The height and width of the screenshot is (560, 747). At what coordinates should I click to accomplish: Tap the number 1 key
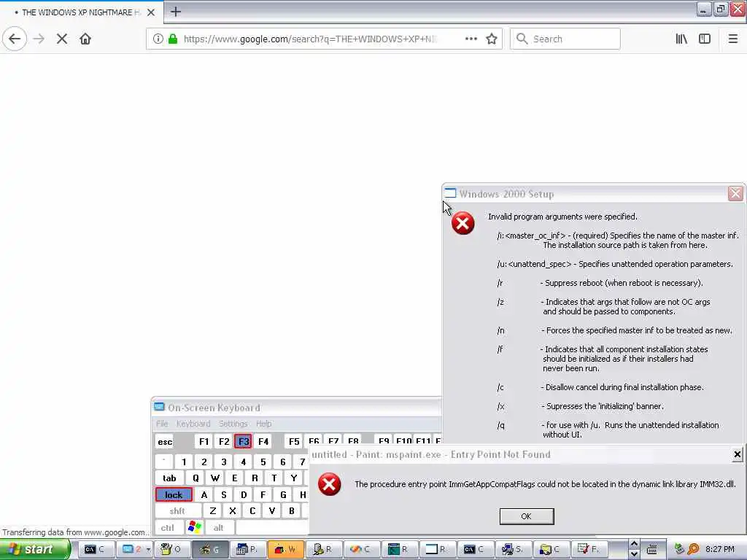(x=184, y=462)
